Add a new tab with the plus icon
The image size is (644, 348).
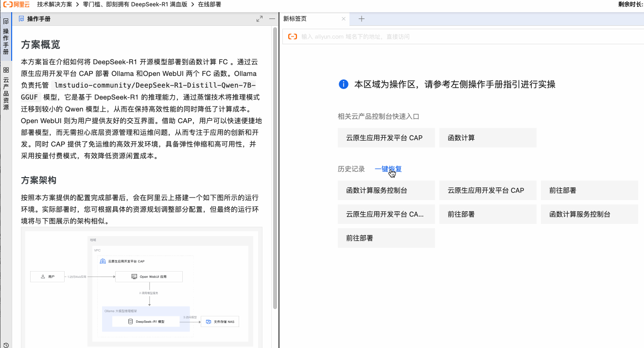[x=362, y=19]
